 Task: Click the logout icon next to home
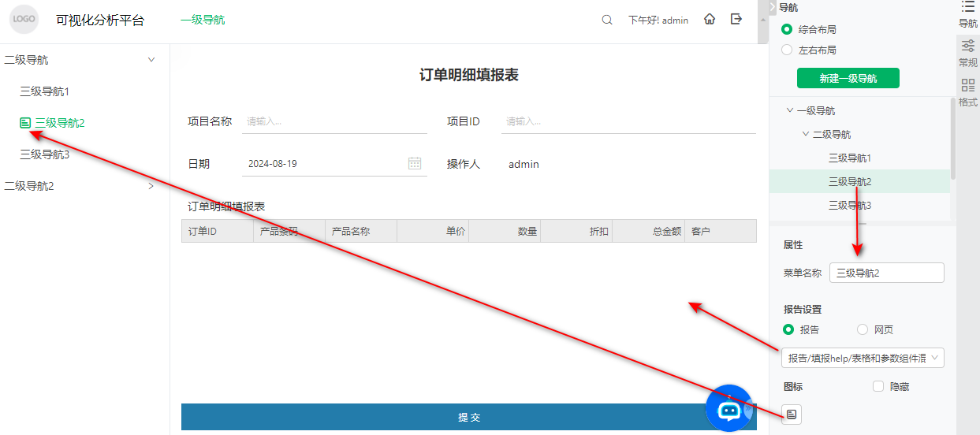[x=736, y=20]
